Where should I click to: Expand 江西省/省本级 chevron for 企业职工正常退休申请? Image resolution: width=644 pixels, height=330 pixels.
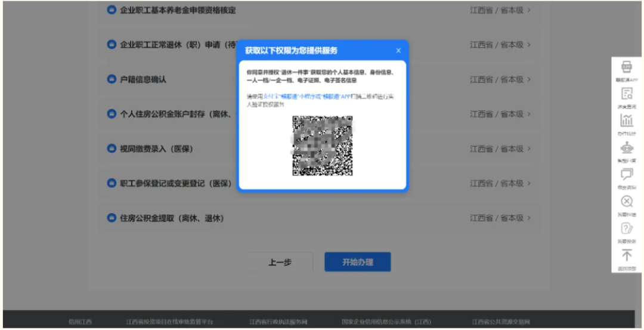pos(529,45)
